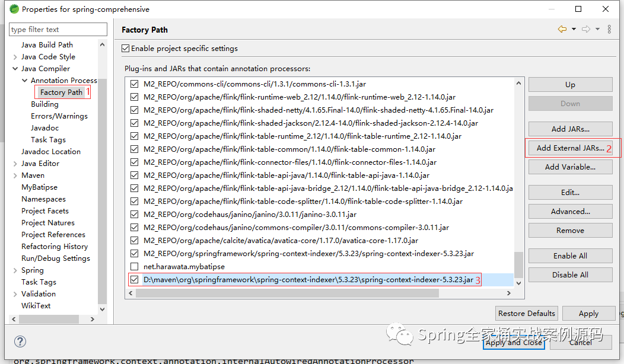Toggle flink-table-common-1.14.0.jar checkbox
The width and height of the screenshot is (624, 364).
tap(135, 149)
